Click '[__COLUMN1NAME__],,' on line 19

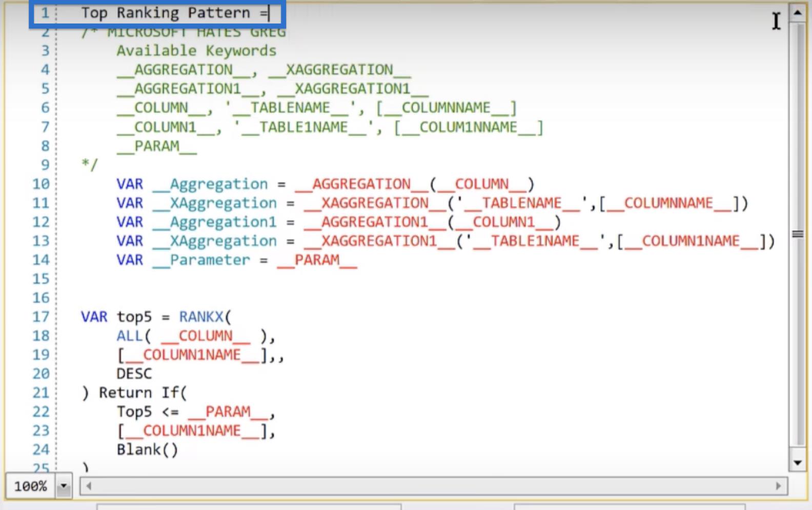(200, 355)
